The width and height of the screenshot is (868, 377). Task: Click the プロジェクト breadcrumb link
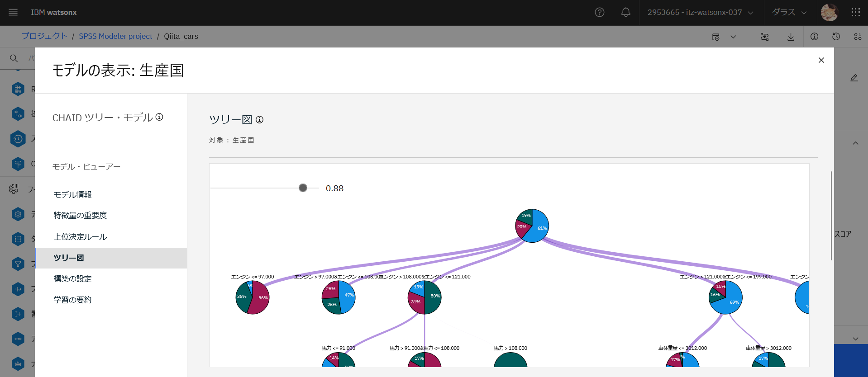tap(44, 36)
